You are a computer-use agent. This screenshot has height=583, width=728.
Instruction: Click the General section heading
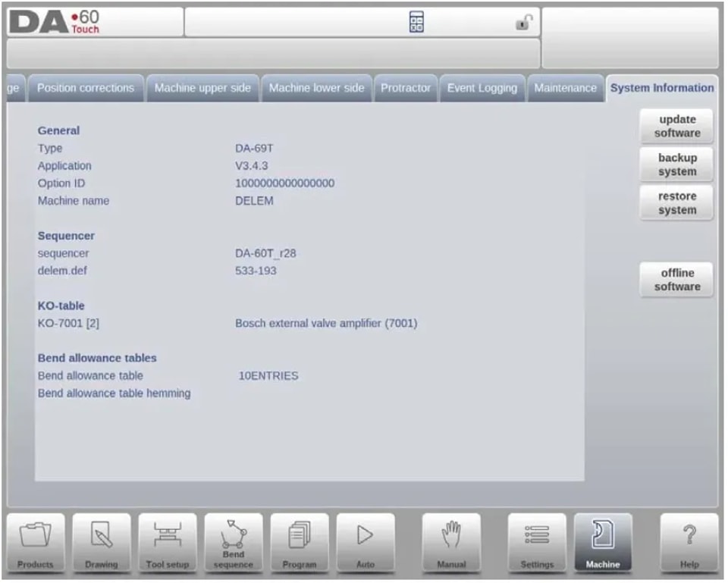58,130
